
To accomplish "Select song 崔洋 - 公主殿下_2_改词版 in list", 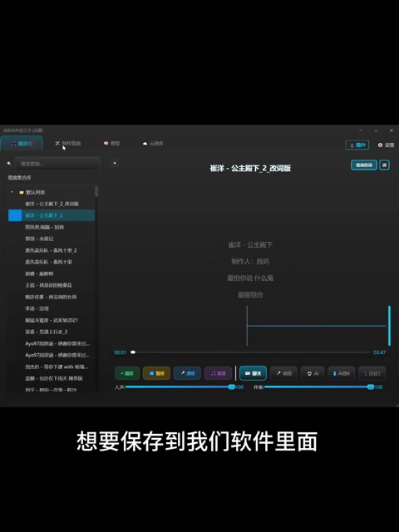I will point(52,204).
